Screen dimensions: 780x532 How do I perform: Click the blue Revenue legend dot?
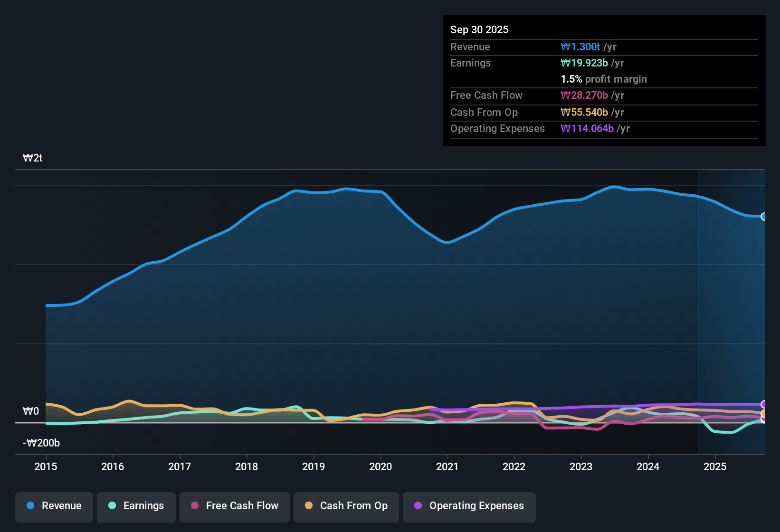click(30, 506)
